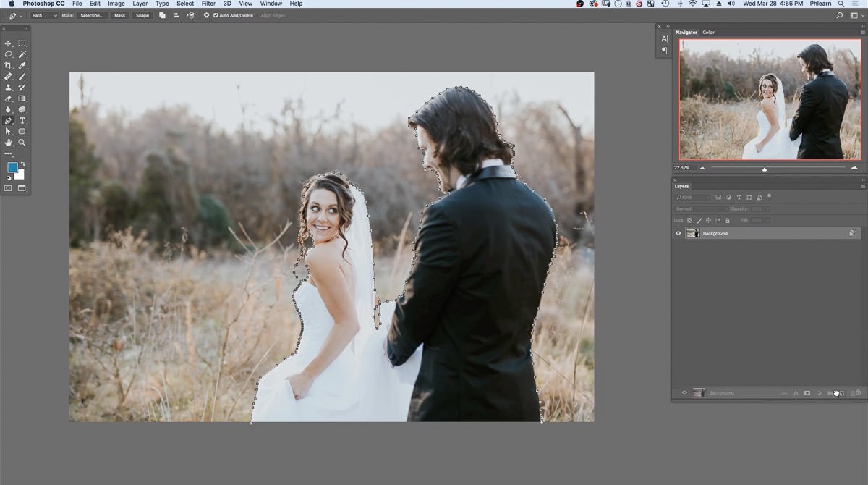Filter layers by adjustment type

[728, 197]
